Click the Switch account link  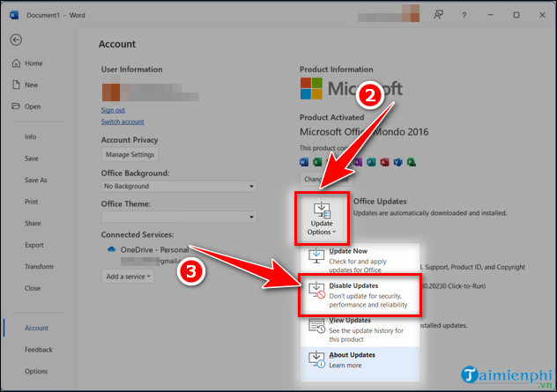[123, 122]
